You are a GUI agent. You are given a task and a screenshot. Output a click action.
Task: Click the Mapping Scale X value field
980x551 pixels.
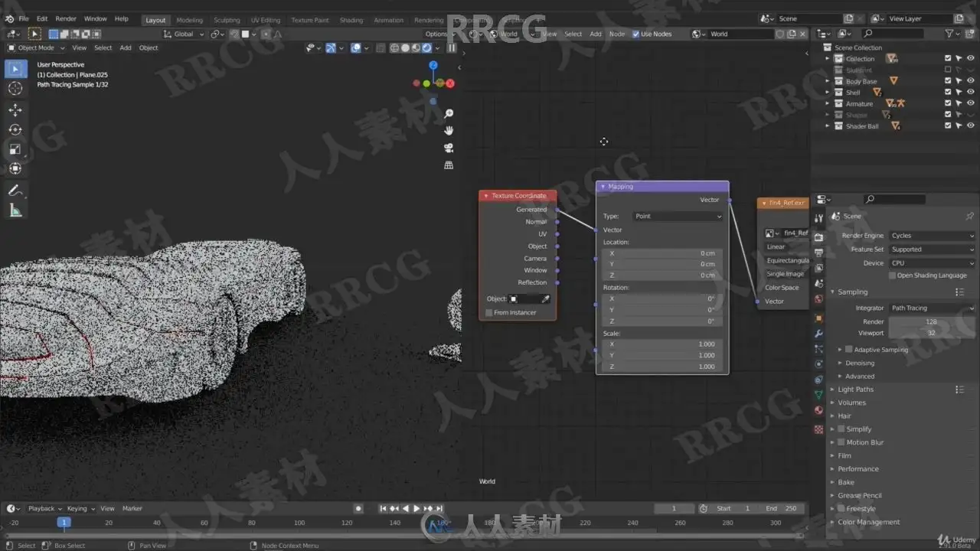click(x=662, y=344)
